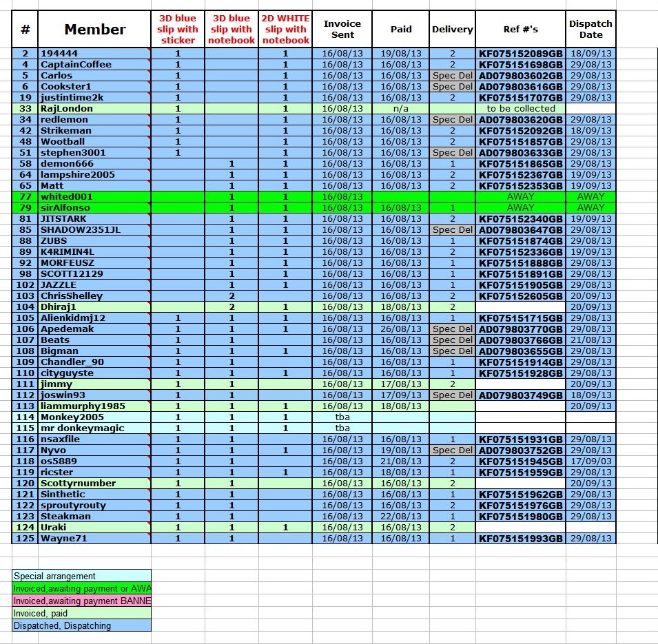Select member cell 194444
658x644 pixels.
click(94, 54)
